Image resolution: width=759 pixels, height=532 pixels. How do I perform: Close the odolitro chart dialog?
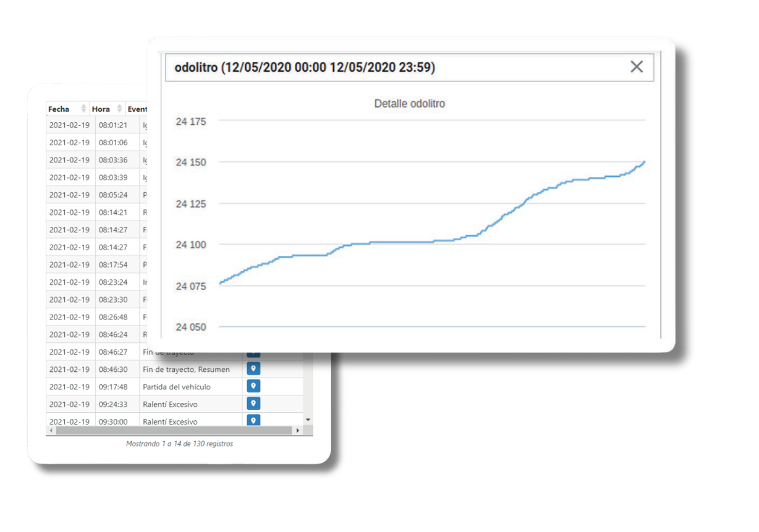tap(636, 67)
